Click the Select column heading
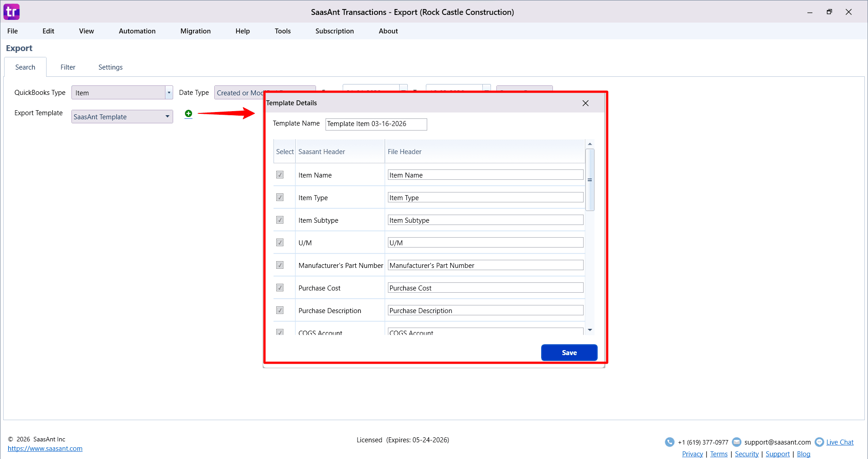868x459 pixels. [x=285, y=152]
